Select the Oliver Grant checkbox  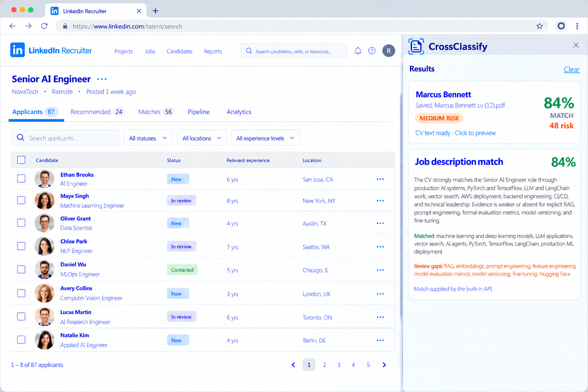21,223
